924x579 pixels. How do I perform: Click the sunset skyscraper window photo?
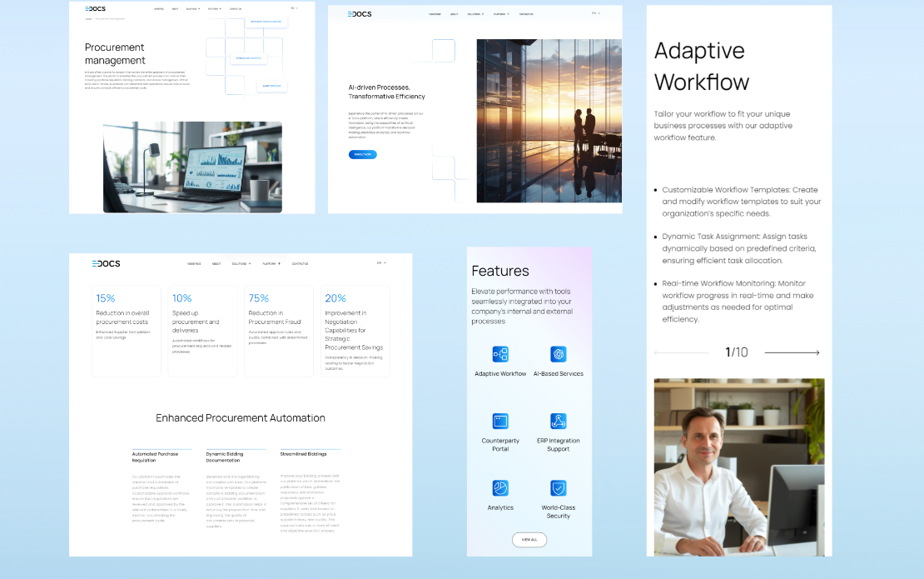click(x=549, y=121)
